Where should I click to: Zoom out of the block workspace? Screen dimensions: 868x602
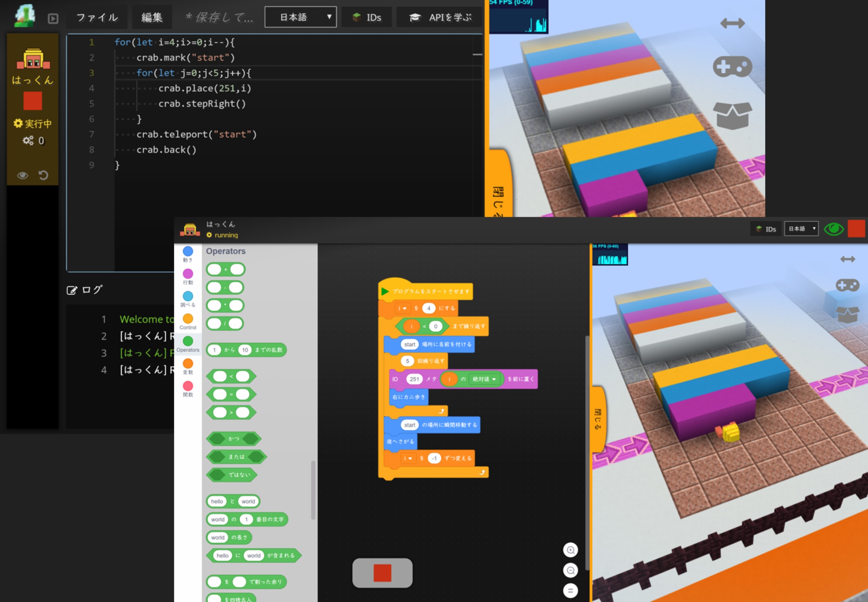pos(570,570)
